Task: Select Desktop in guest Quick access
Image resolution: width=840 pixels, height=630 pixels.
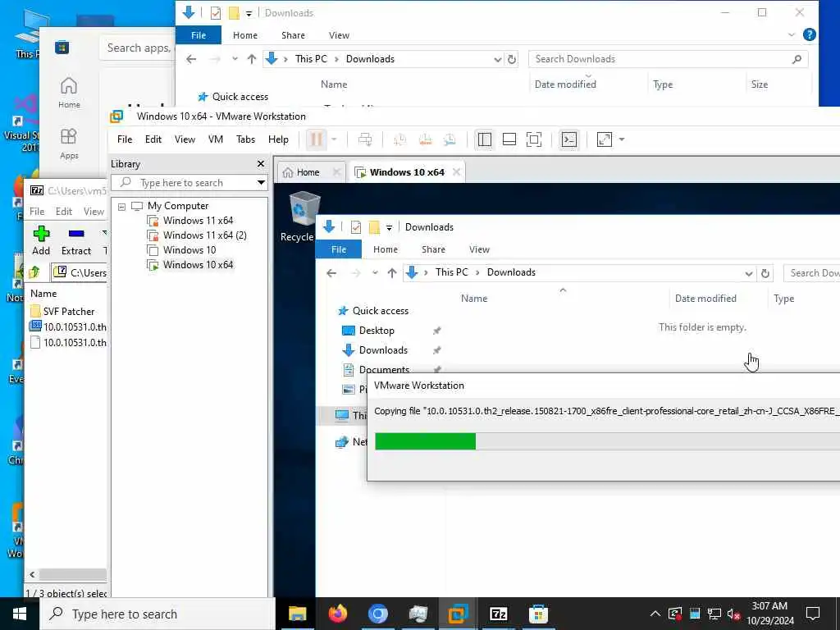Action: tap(377, 331)
